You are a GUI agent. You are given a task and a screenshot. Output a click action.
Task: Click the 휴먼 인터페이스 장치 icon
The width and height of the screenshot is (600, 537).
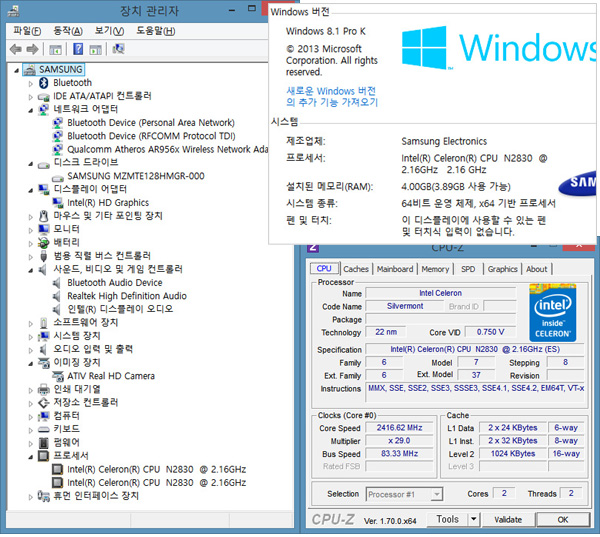click(44, 496)
